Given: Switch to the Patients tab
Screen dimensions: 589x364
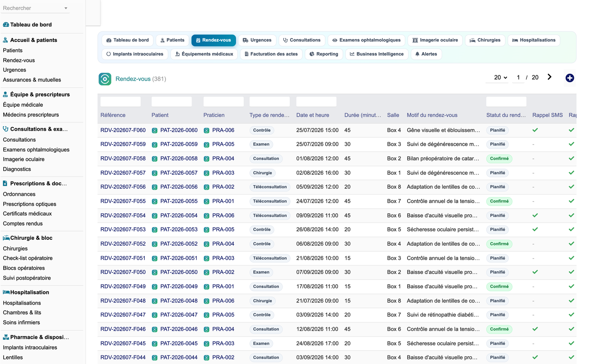Looking at the screenshot, I should pyautogui.click(x=172, y=40).
